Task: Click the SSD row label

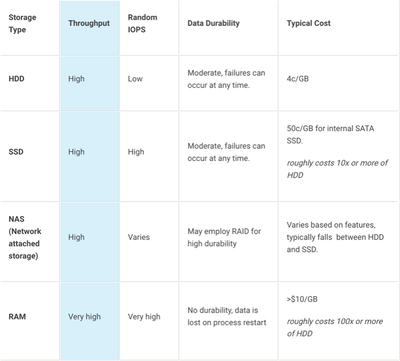Action: [x=16, y=152]
